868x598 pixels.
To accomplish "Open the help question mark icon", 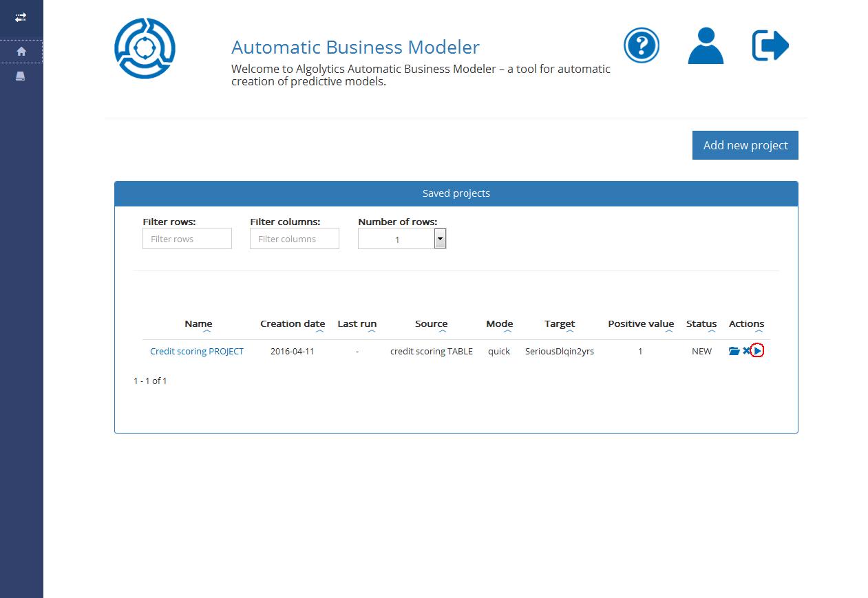I will 641,46.
